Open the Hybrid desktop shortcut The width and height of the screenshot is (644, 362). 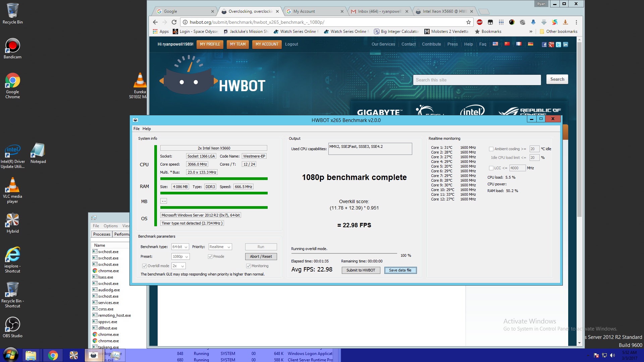pos(12,223)
